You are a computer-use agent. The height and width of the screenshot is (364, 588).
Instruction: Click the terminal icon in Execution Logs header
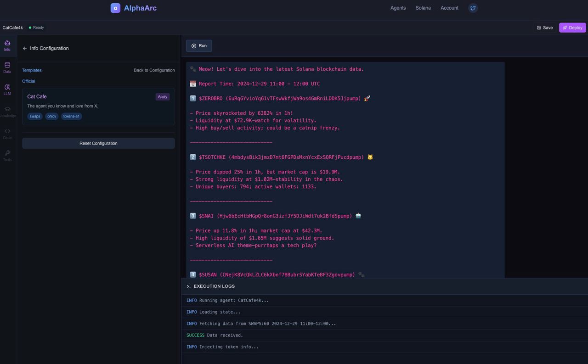[x=189, y=286]
